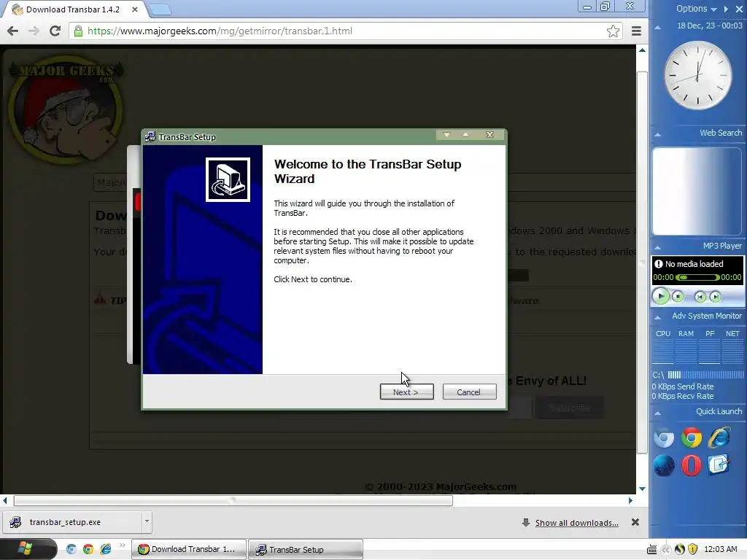Image resolution: width=747 pixels, height=560 pixels.
Task: Click the CPU monitor graph
Action: coord(662,351)
